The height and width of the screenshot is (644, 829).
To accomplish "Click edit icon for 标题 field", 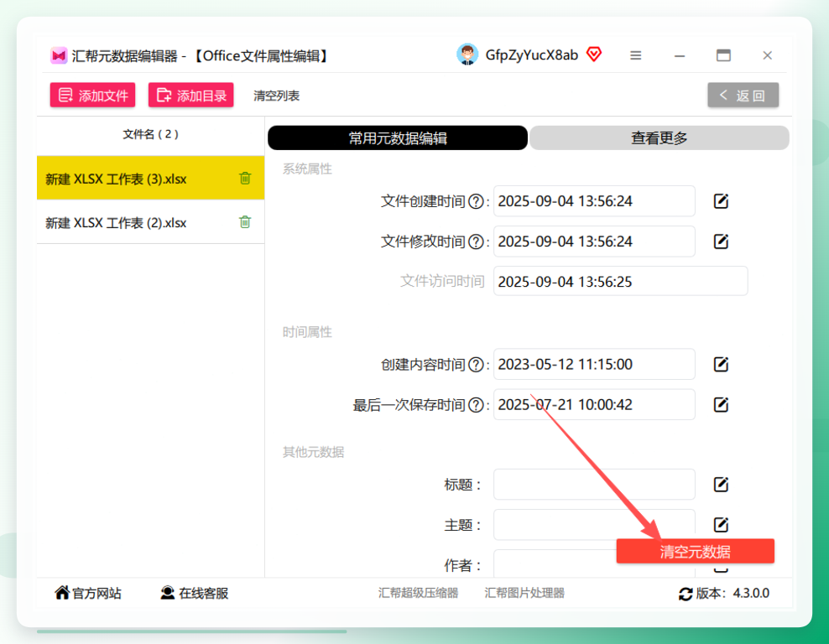I will 721,485.
